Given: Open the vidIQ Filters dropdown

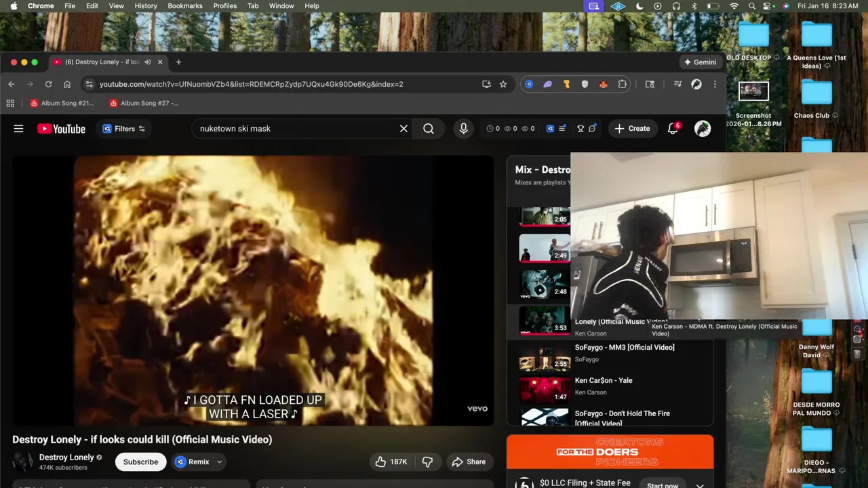Looking at the screenshot, I should click(123, 129).
